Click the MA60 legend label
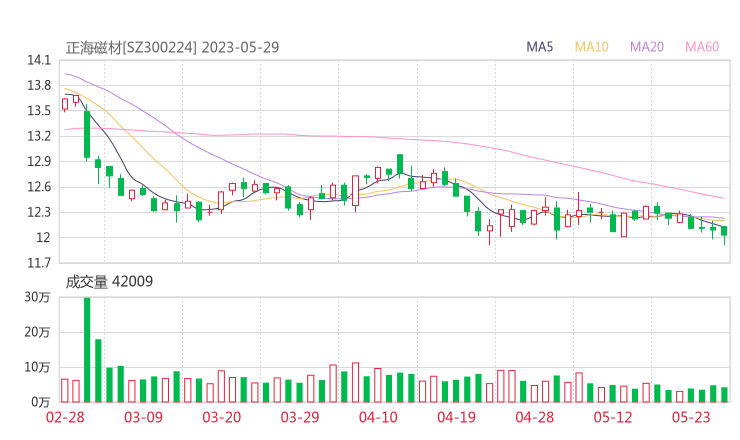The width and height of the screenshot is (740, 440). pos(702,47)
